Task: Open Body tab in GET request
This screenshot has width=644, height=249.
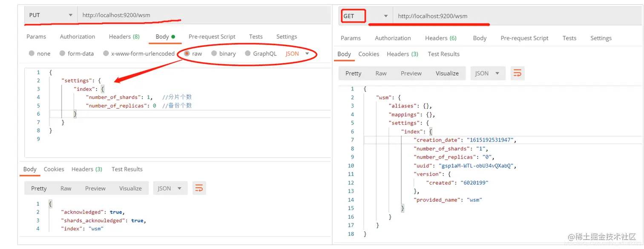Action: [480, 38]
